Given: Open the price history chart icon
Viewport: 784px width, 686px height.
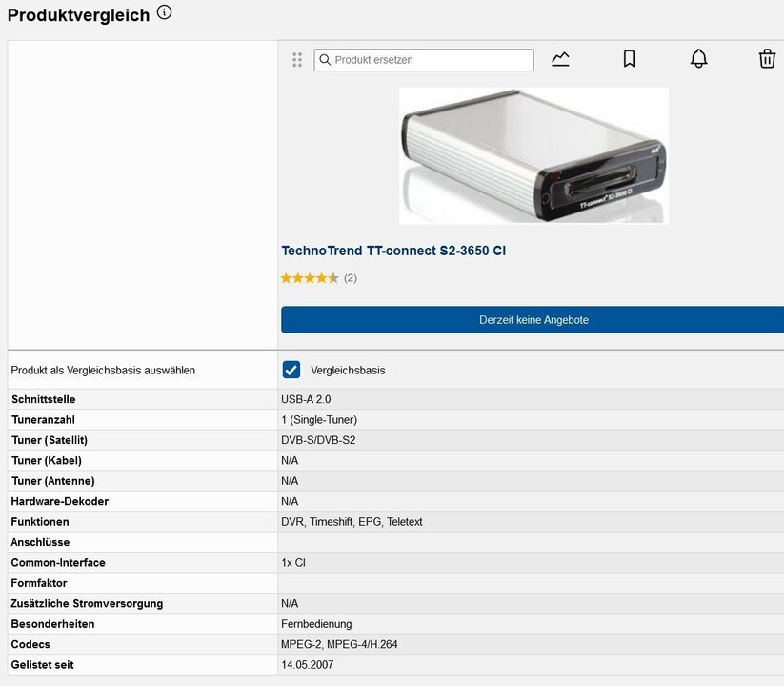Looking at the screenshot, I should click(x=560, y=59).
